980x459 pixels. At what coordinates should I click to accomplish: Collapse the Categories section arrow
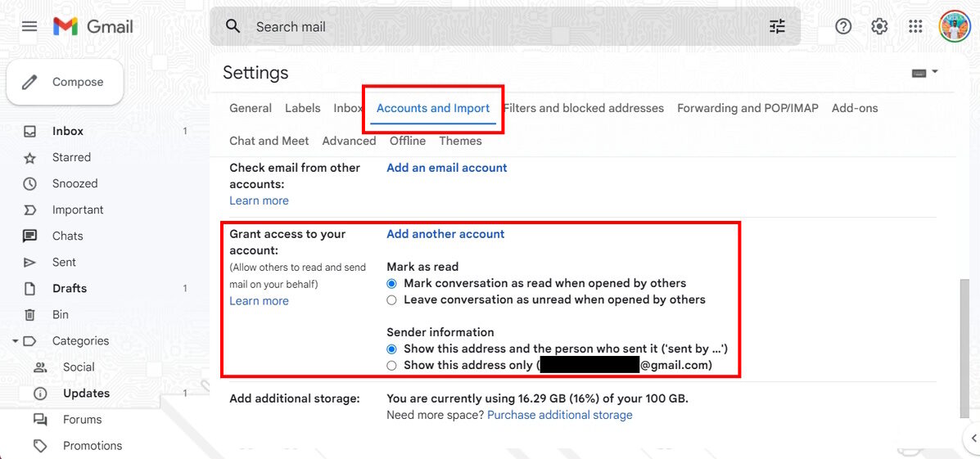click(16, 341)
